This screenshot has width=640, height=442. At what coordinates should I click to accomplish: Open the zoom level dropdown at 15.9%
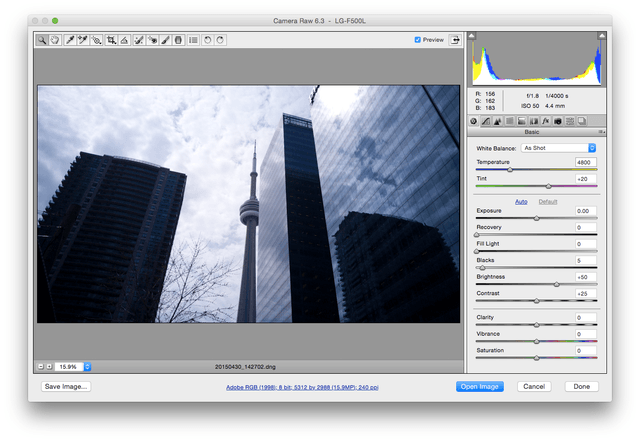coord(87,366)
